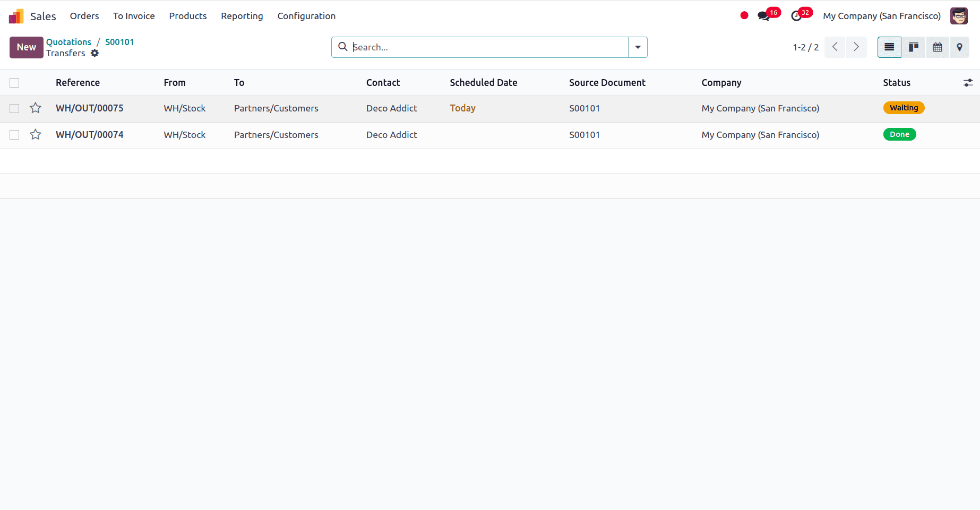Click the Today scheduled date cell

point(462,108)
